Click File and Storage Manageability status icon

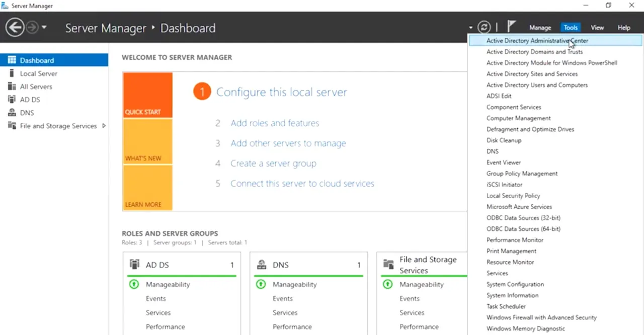tap(387, 284)
